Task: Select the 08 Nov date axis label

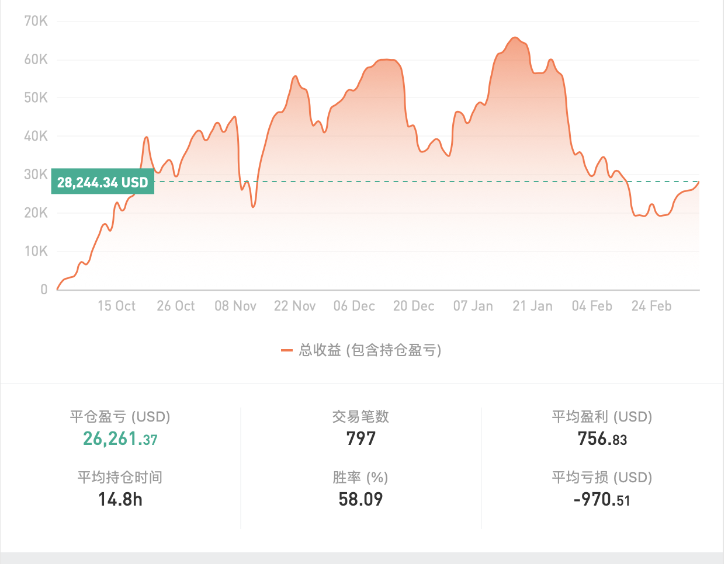Action: [x=235, y=306]
